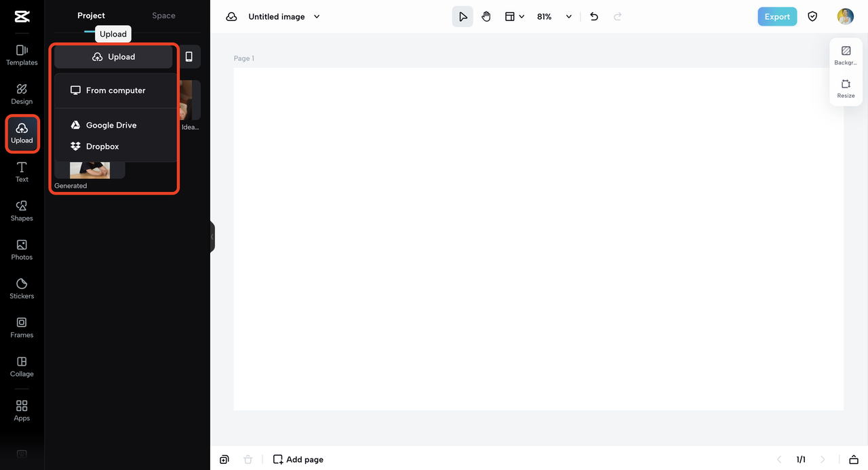The image size is (868, 470).
Task: Open the Stickers panel
Action: (x=22, y=288)
